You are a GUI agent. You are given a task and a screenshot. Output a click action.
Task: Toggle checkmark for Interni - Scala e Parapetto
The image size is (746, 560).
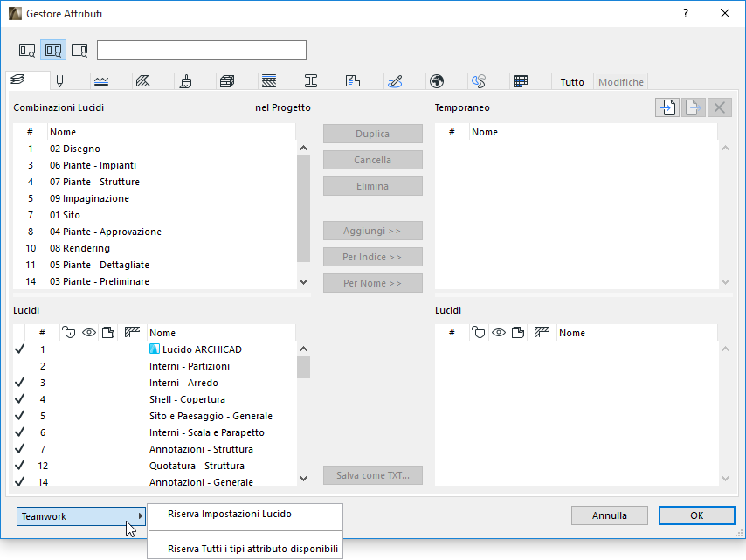[19, 432]
